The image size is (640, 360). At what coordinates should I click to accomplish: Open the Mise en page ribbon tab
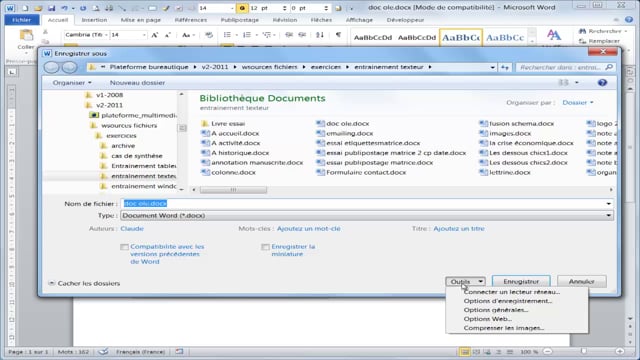pos(141,20)
